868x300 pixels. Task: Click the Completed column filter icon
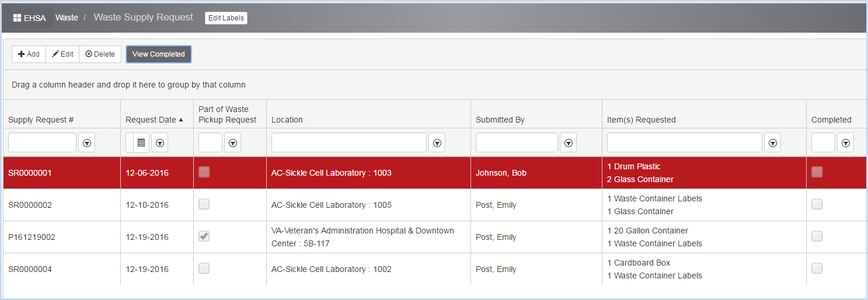click(845, 142)
